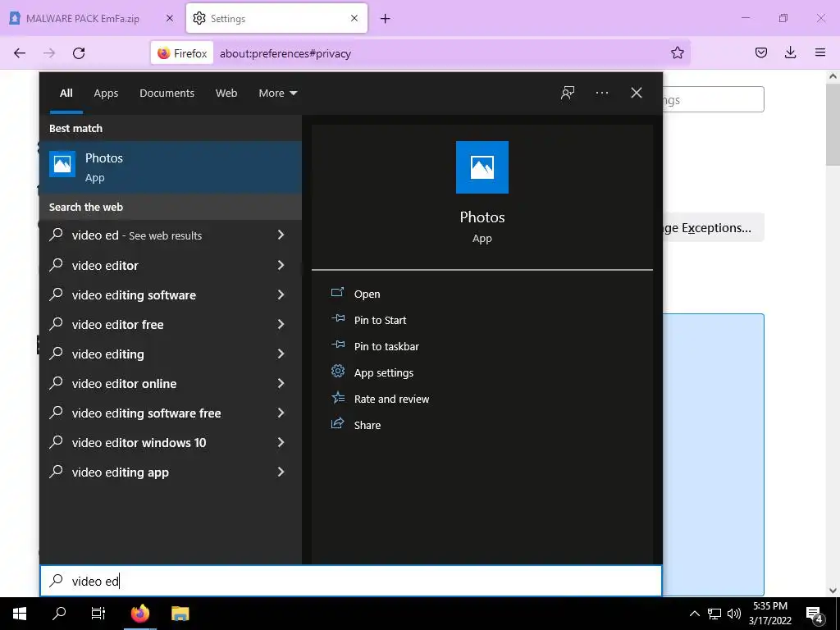
Task: Expand arrow for 'video editor free' suggestion
Action: (281, 323)
